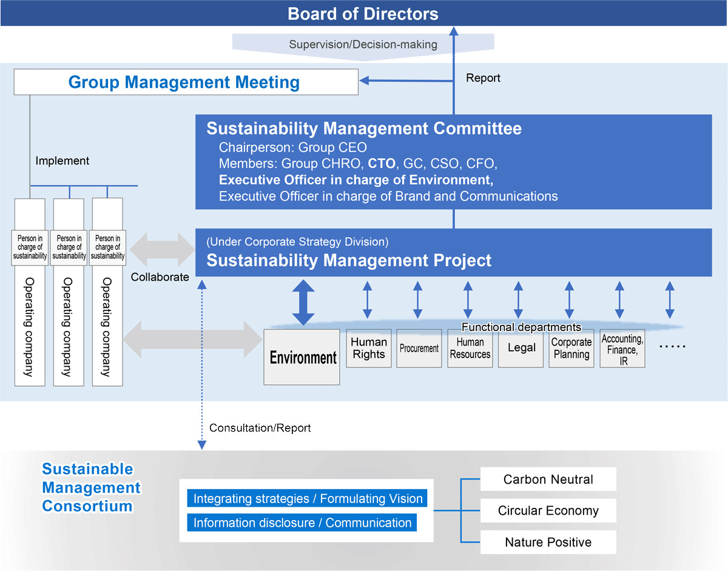
Task: Click the thick blue double arrow above Environment
Action: 303,302
